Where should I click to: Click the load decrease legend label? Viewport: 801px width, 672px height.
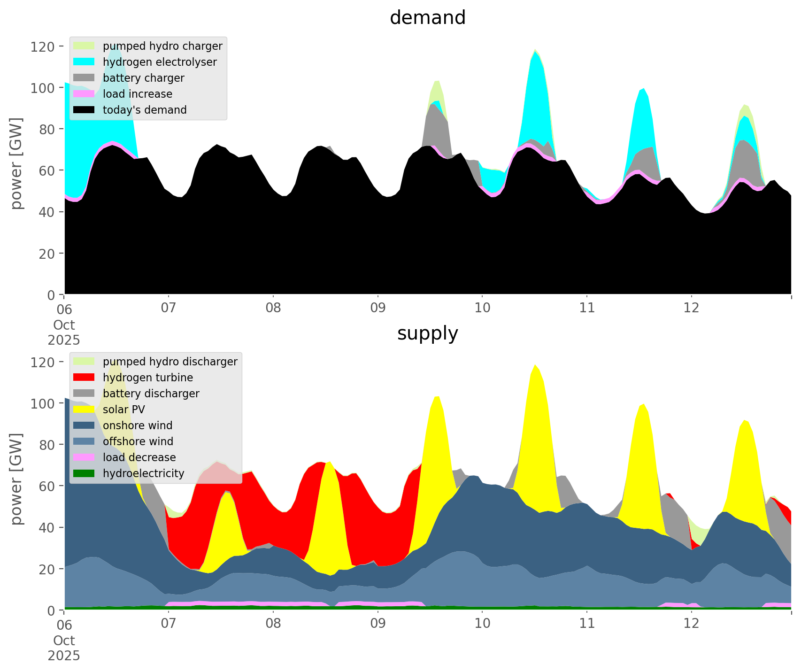click(139, 457)
